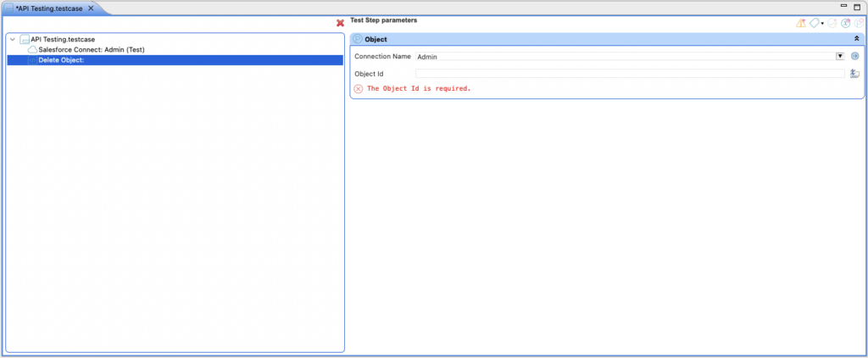Viewport: 868px width, 358px height.
Task: Click the checkmark add-assert toolbar icon
Action: tap(832, 23)
